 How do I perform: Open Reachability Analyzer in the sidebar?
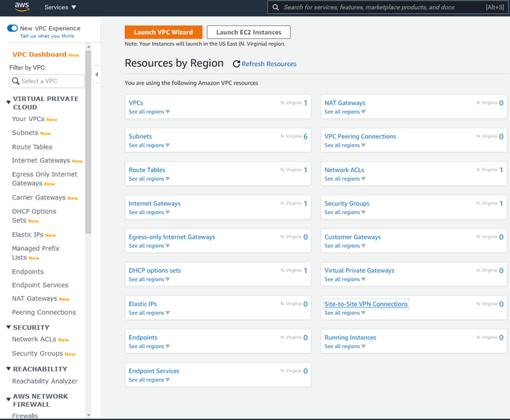point(45,381)
